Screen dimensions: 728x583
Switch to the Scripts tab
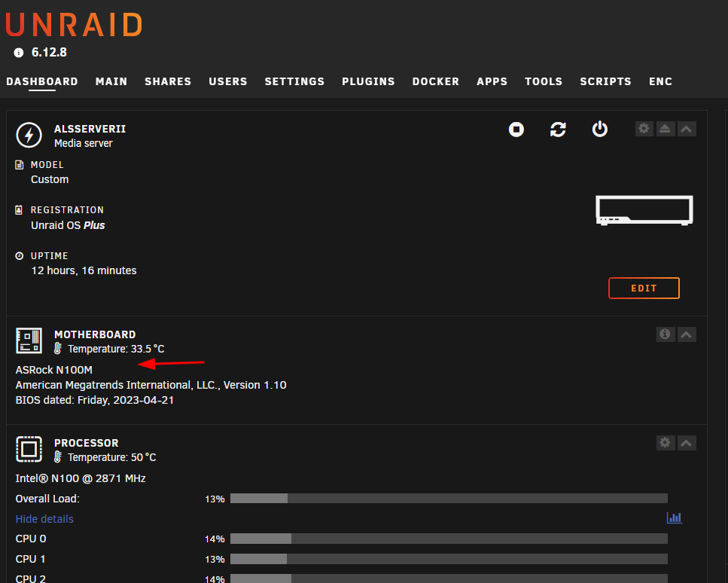[x=606, y=82]
